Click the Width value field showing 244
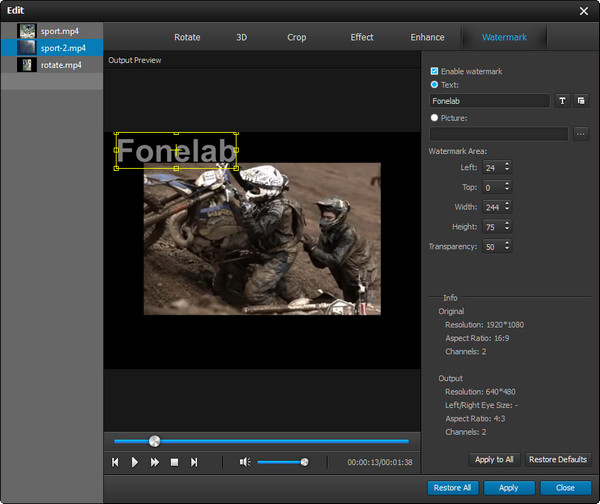 coord(493,207)
